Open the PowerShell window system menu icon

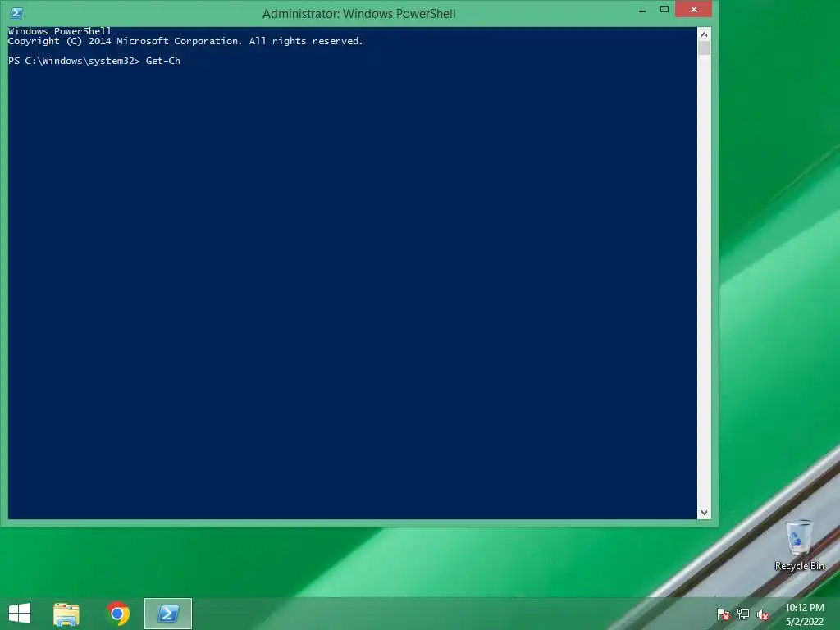(16, 13)
